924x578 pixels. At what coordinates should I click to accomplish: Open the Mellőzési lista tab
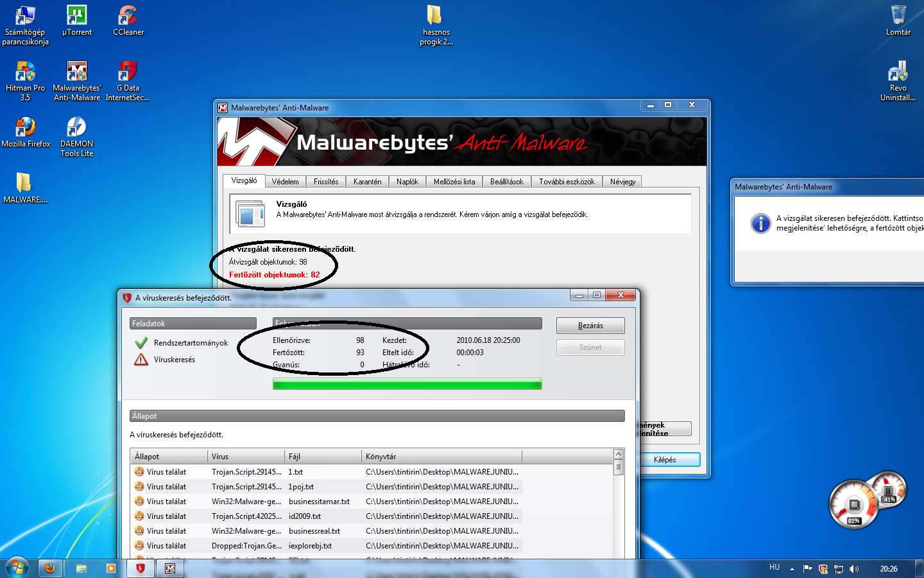tap(454, 182)
